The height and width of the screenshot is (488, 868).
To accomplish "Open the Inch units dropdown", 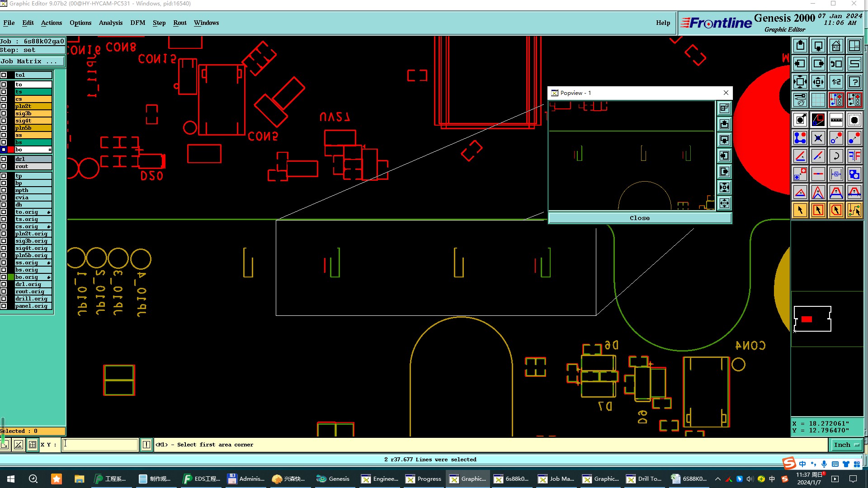I will 846,445.
